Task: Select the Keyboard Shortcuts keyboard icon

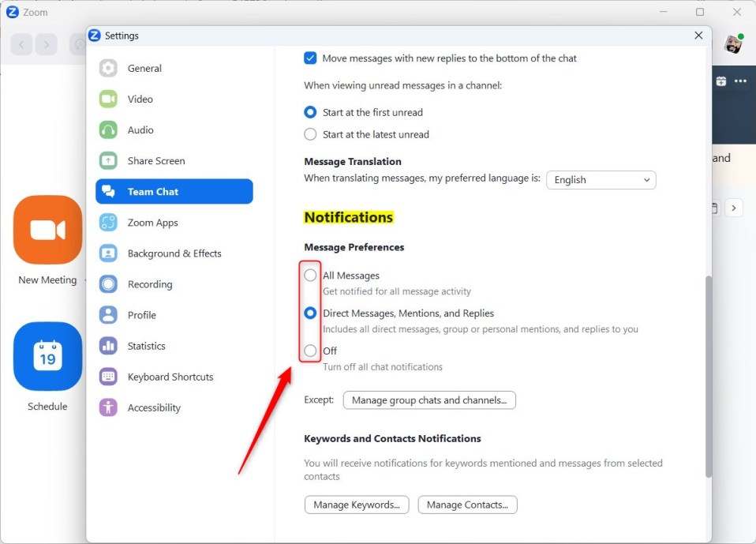Action: pyautogui.click(x=108, y=377)
